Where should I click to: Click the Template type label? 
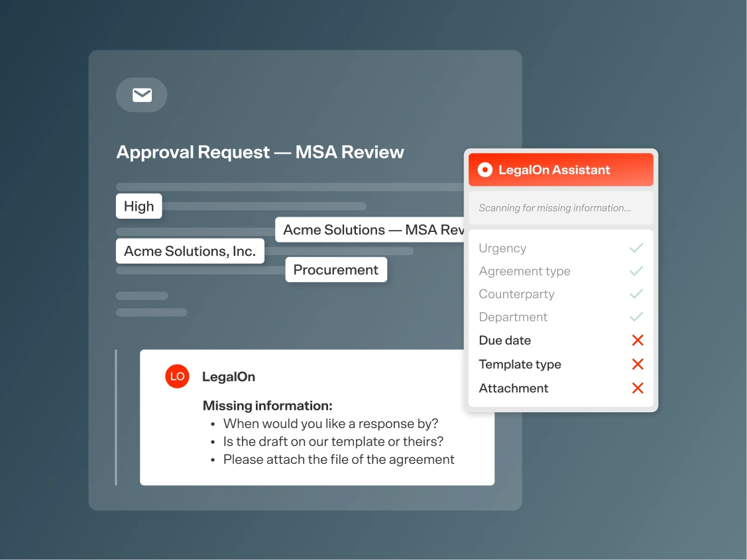coord(520,364)
